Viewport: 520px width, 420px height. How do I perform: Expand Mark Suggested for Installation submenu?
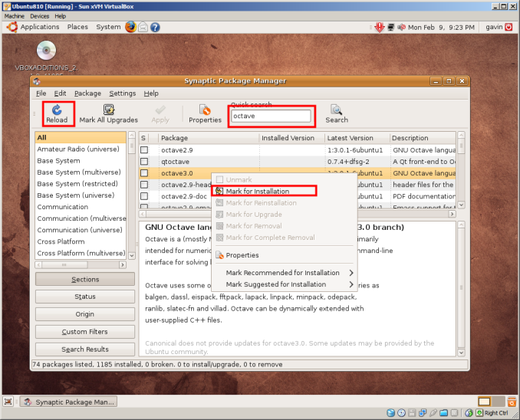pyautogui.click(x=285, y=284)
